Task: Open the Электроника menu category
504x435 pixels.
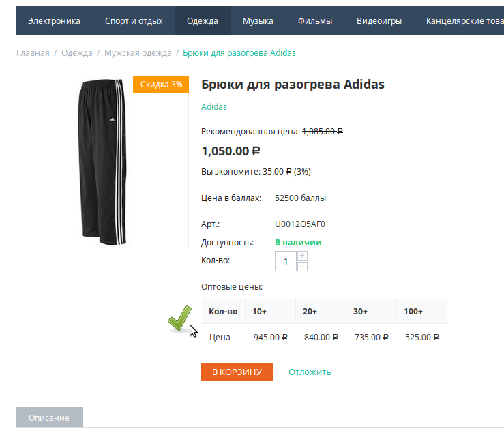Action: 54,21
